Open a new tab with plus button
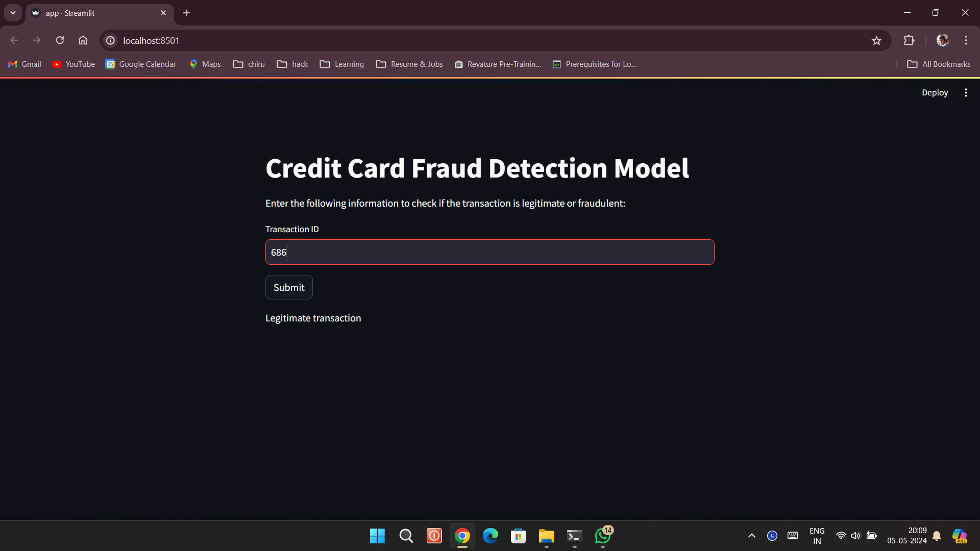 [x=187, y=13]
